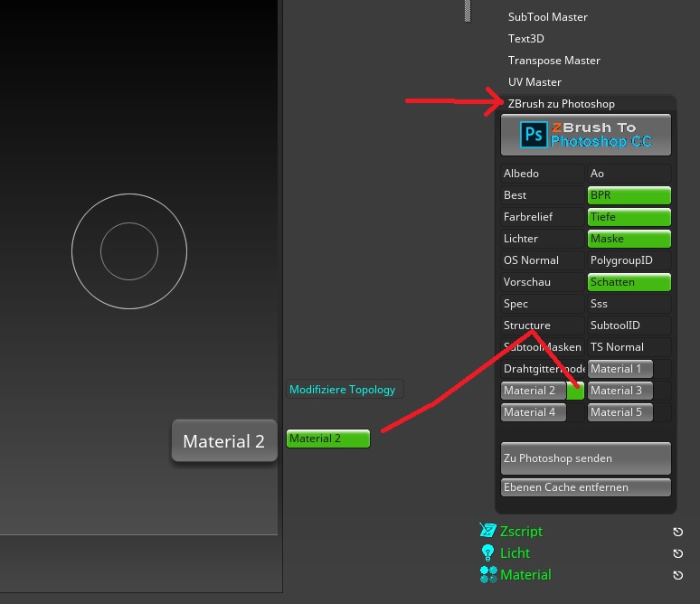Click Ebenen Cache entfernen button
700x604 pixels.
pos(586,487)
